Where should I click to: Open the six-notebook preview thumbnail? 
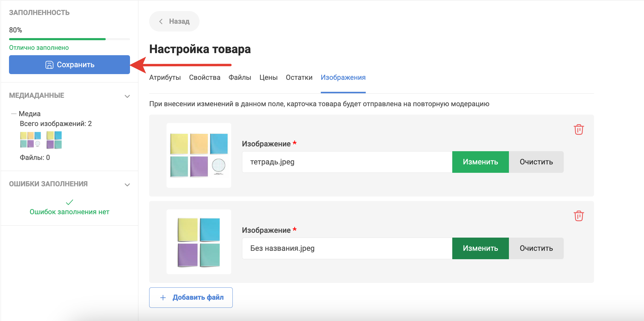(x=199, y=155)
